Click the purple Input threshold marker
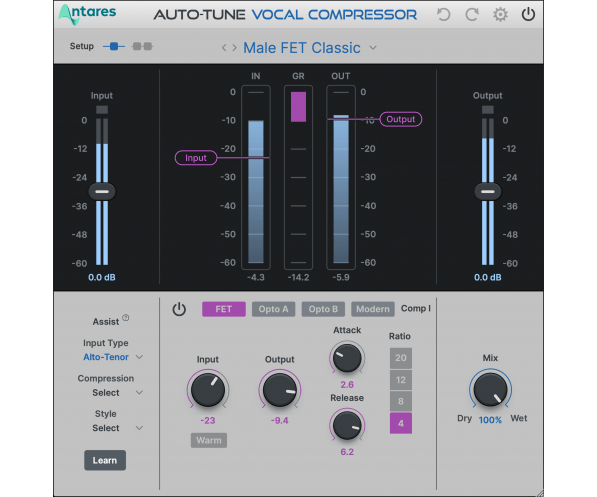The image size is (597, 497). tap(196, 158)
